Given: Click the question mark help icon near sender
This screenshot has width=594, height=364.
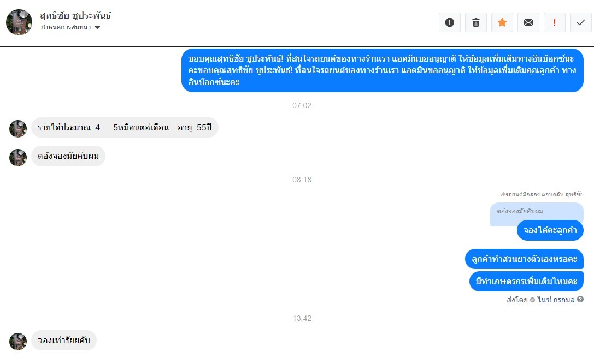Looking at the screenshot, I should click(x=580, y=299).
